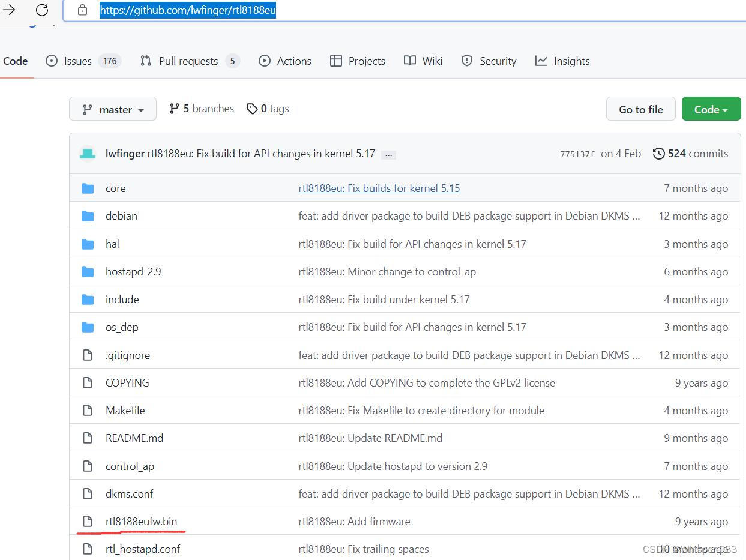Open the dkms.conf file
Viewport: 746px width, 560px height.
coord(129,494)
